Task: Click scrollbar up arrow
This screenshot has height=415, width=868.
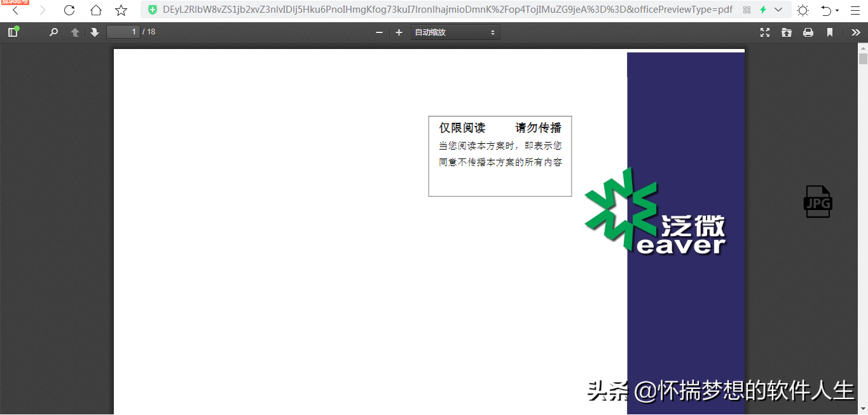Action: coord(863,48)
